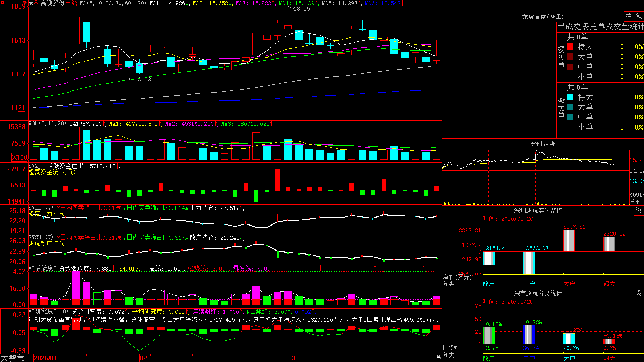Click the 深圳超赢实时监控 title
644x362 pixels.
[x=538, y=210]
